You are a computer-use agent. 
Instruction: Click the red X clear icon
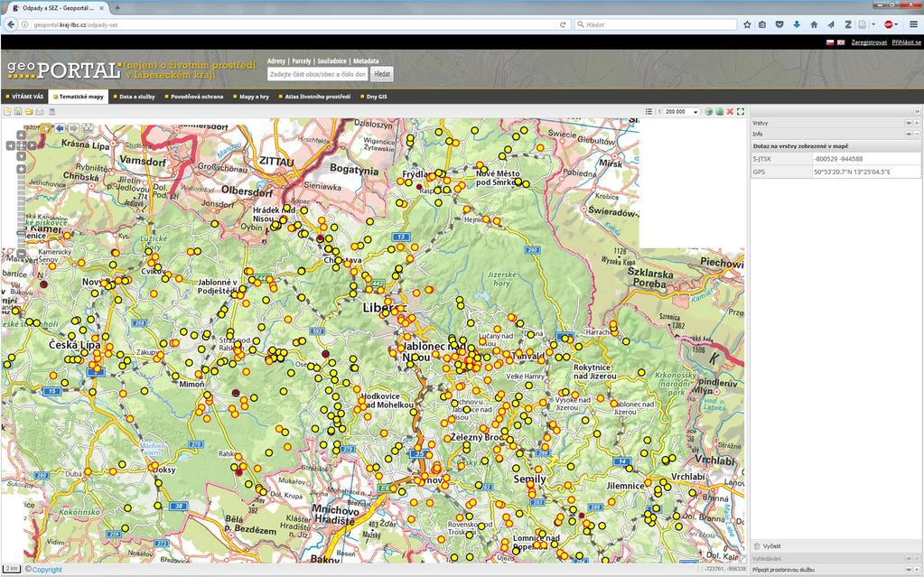(730, 111)
